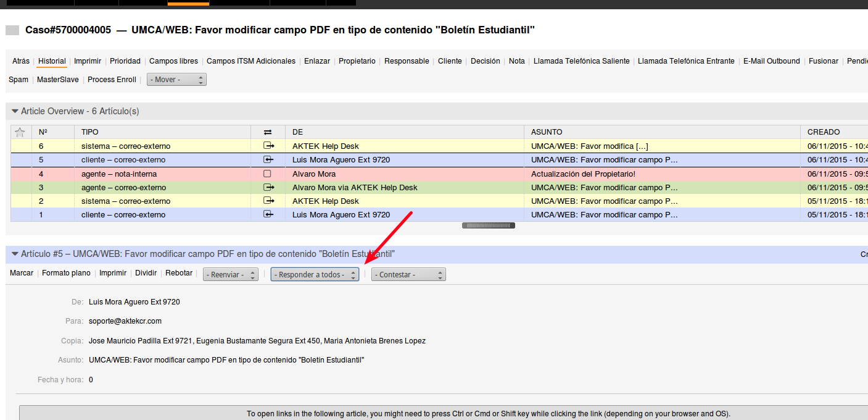The image size is (868, 420).
Task: Click the Dividir article link
Action: (x=146, y=273)
